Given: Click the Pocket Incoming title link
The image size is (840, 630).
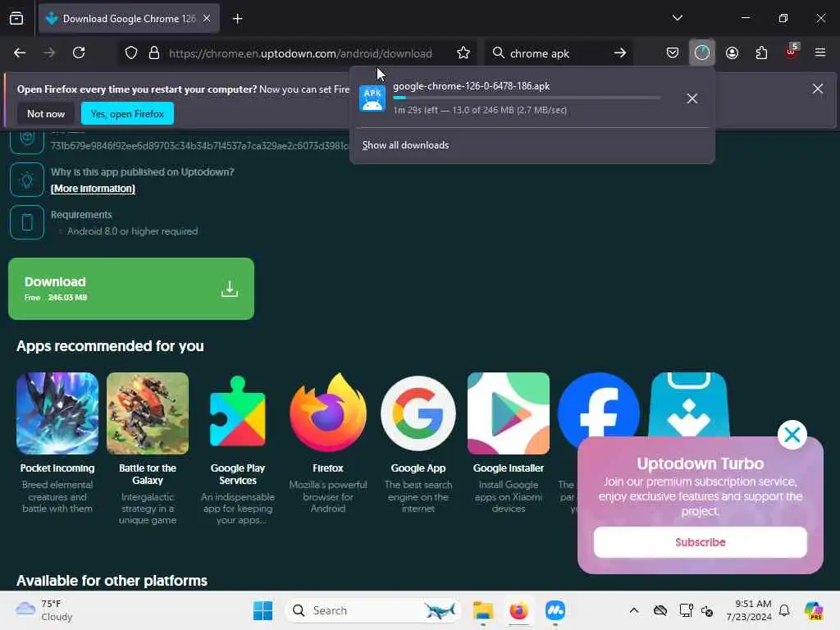Looking at the screenshot, I should point(57,468).
